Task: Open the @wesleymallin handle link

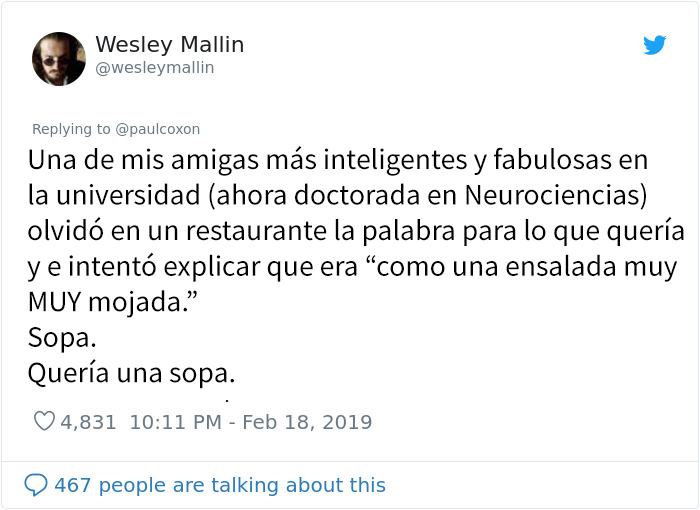Action: tap(155, 68)
